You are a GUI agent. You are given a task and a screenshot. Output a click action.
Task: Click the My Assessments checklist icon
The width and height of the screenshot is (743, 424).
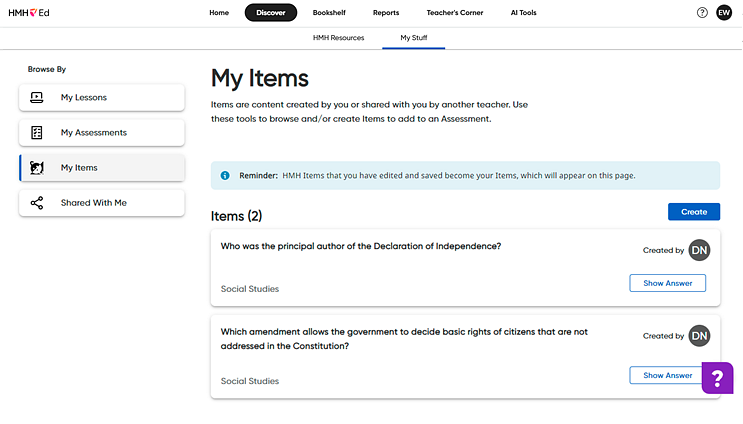coord(36,133)
